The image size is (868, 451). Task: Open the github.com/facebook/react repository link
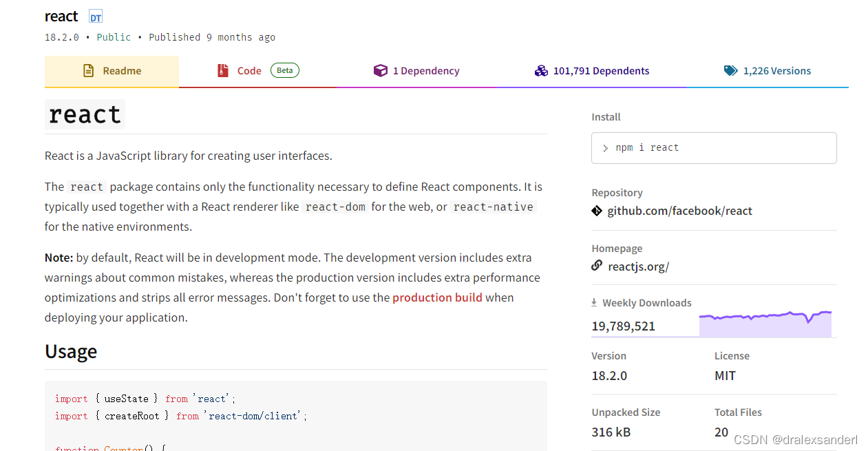pos(679,211)
